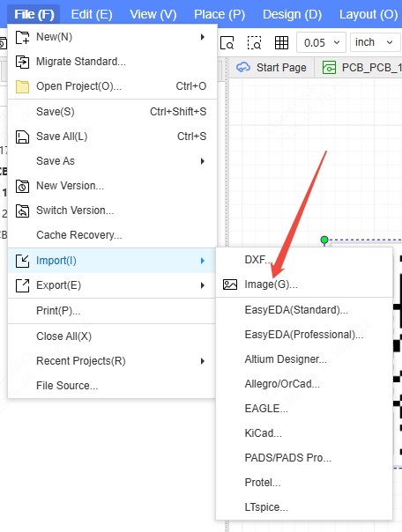Click the yellow Open Project folder icon
402x532 pixels.
click(22, 86)
